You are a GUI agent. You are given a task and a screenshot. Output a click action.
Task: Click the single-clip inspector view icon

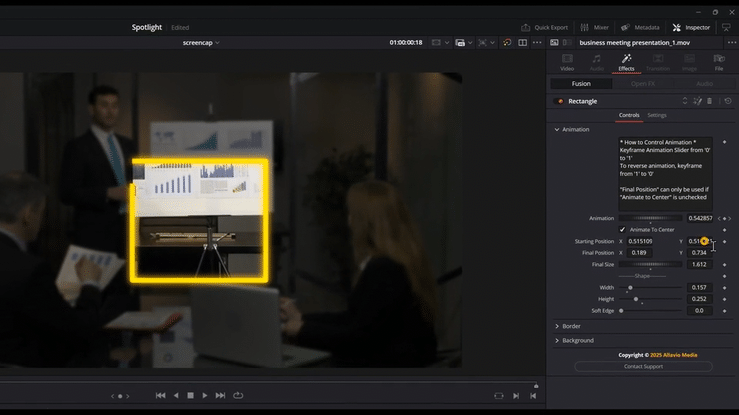[554, 42]
